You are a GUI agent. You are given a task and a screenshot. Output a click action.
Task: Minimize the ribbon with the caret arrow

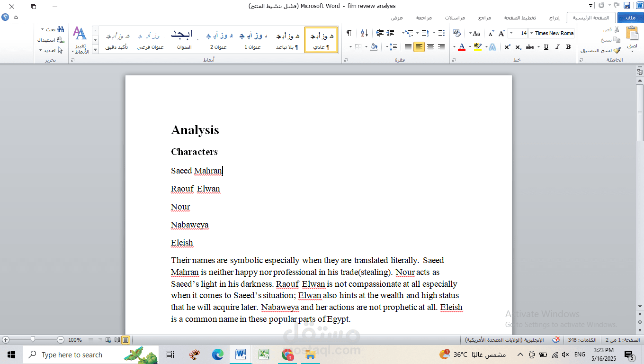16,17
